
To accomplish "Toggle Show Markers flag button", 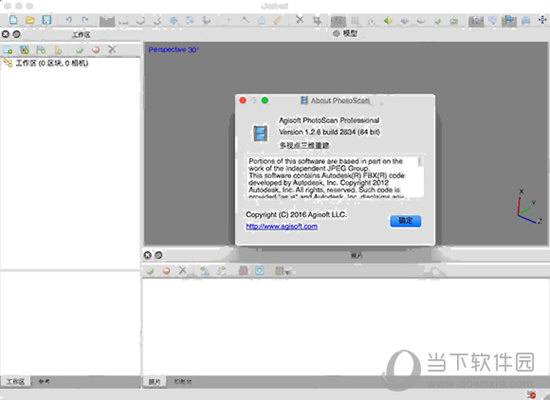I will 509,21.
